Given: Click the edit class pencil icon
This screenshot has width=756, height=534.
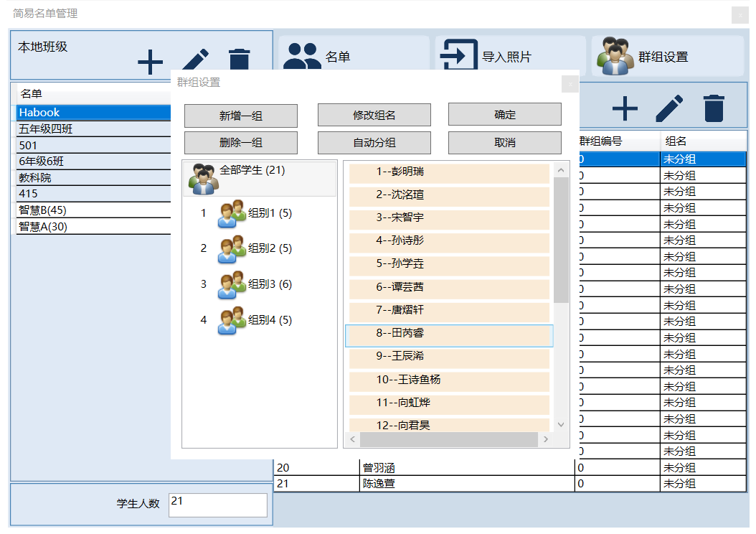Looking at the screenshot, I should [x=194, y=62].
